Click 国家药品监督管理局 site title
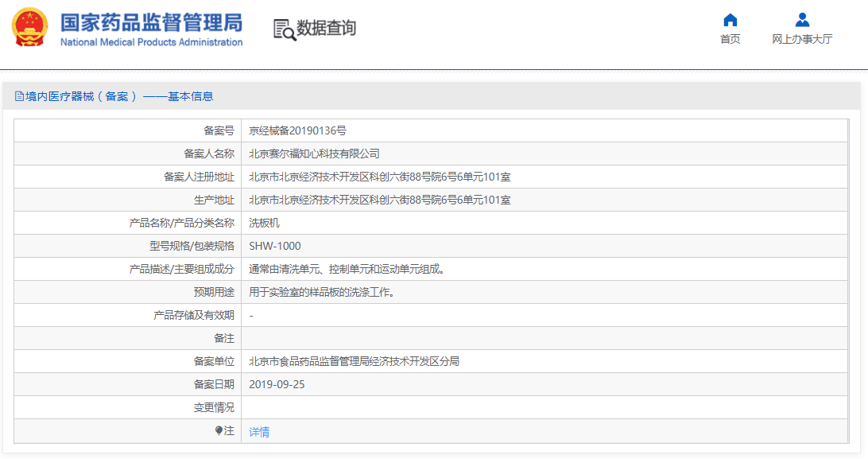Screen dimensions: 868x459 point(151,23)
